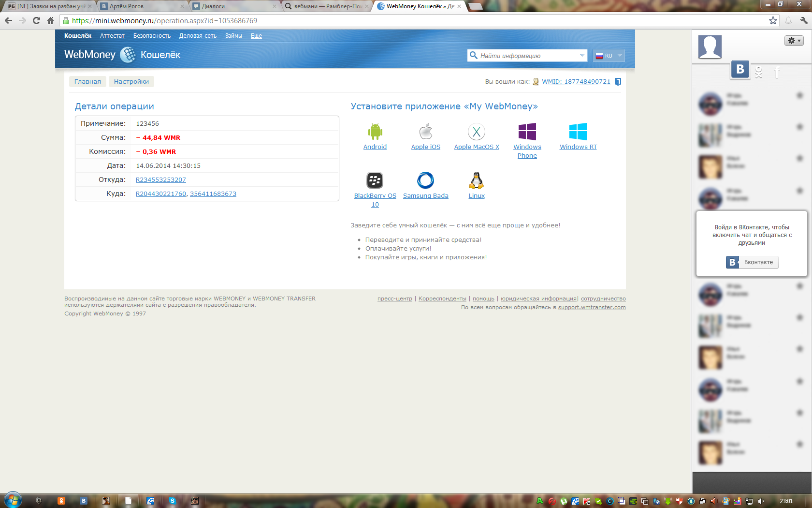Expand the sidebar gear settings dropdown
The height and width of the screenshot is (508, 812).
pyautogui.click(x=794, y=41)
